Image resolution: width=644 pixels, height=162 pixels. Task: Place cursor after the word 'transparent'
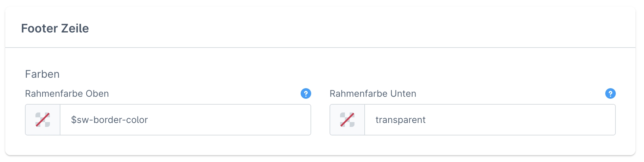coord(426,120)
